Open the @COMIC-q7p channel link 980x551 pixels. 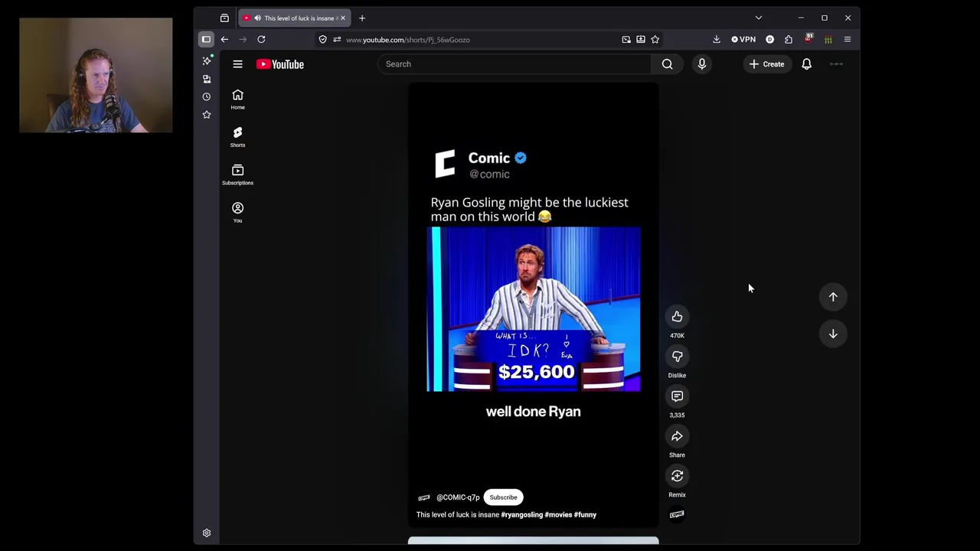coord(458,497)
